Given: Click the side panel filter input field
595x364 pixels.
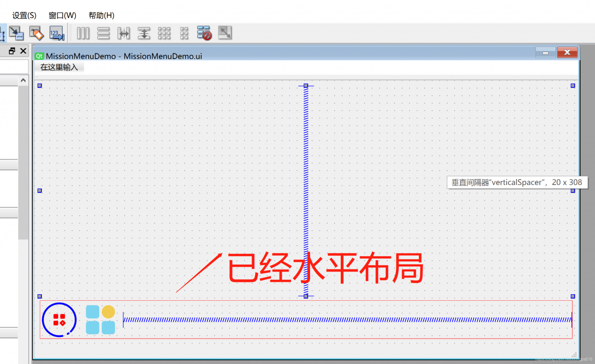Looking at the screenshot, I should [14, 66].
